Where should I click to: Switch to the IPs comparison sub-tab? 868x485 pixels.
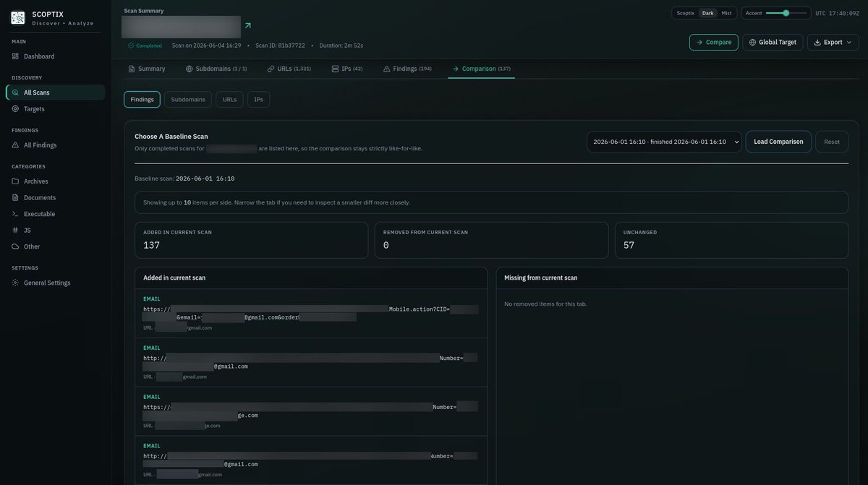(x=258, y=99)
